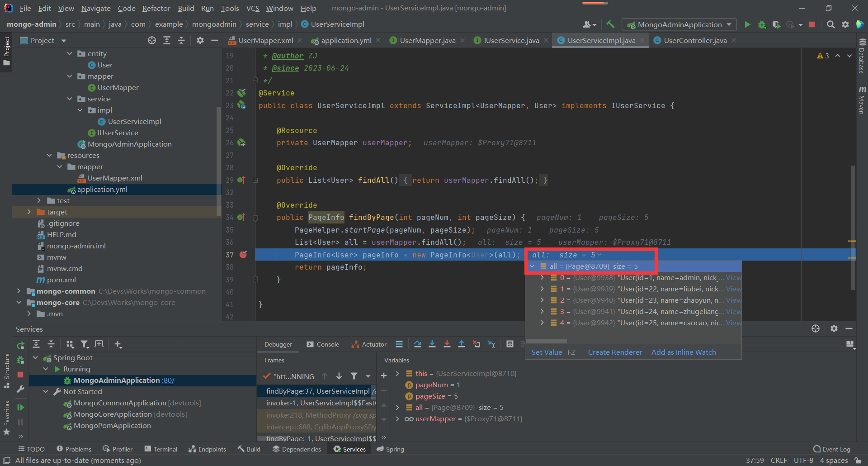
Task: Open Services panel gear settings
Action: click(834, 328)
